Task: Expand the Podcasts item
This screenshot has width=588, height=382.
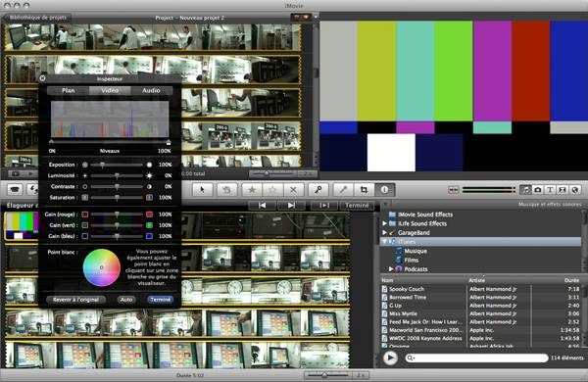Action: click(x=391, y=269)
